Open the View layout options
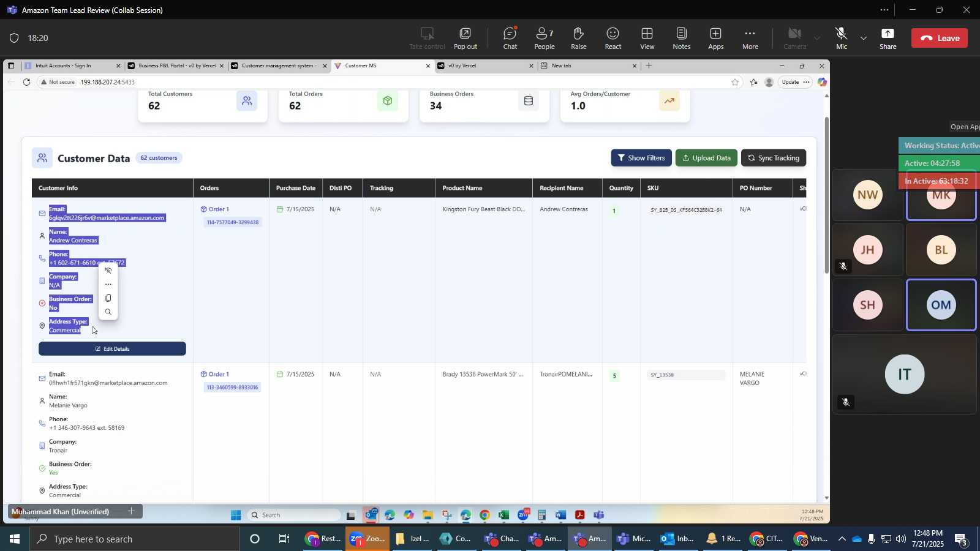The width and height of the screenshot is (980, 551). 647,38
